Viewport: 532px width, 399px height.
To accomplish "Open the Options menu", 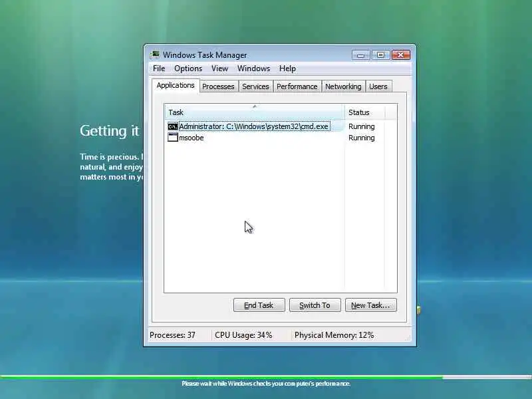I will tap(188, 68).
